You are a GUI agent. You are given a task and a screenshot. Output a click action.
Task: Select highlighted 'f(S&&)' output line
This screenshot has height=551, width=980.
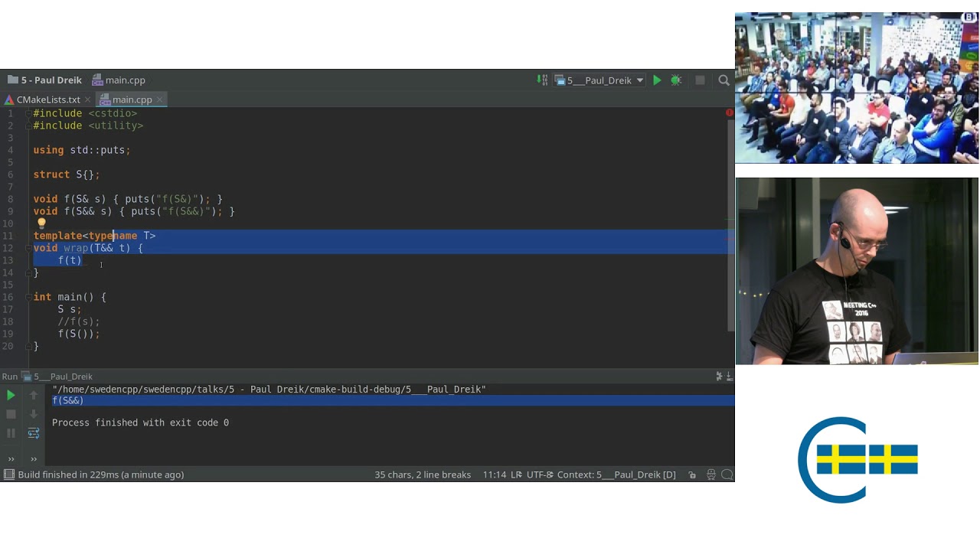[393, 400]
